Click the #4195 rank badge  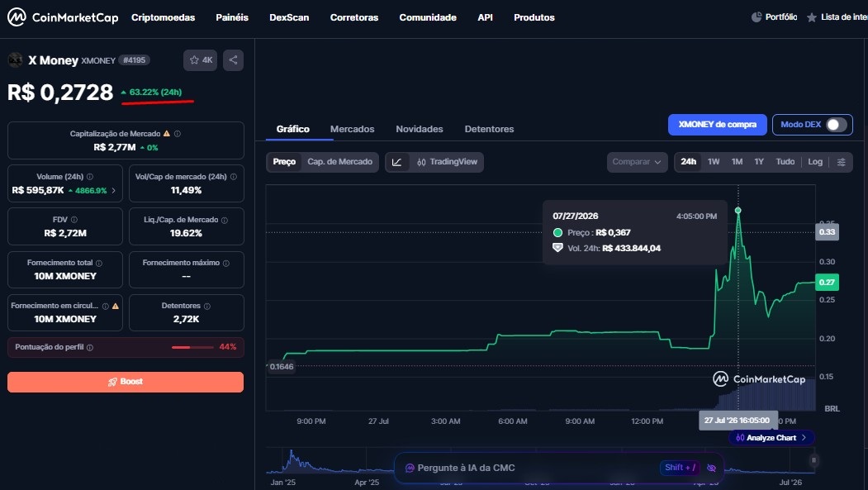point(135,59)
